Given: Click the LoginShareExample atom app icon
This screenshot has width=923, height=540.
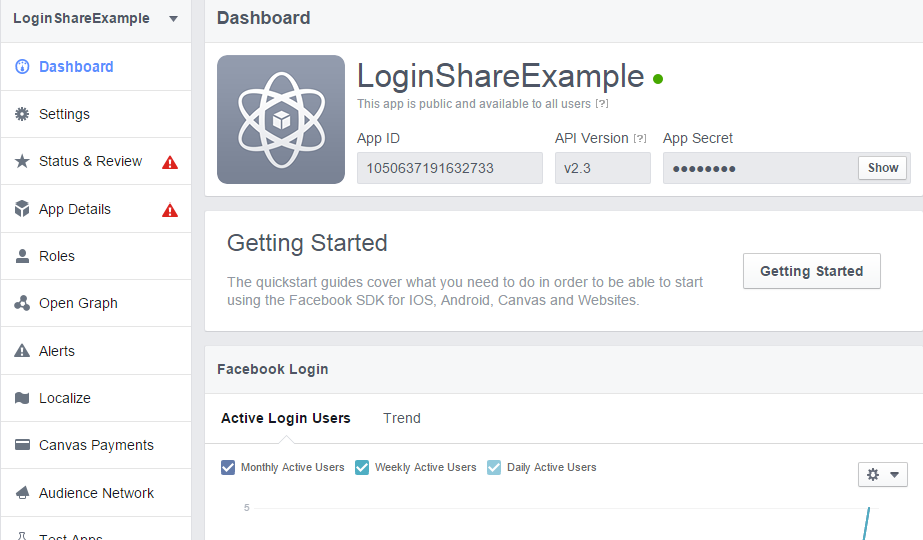Looking at the screenshot, I should [x=281, y=120].
